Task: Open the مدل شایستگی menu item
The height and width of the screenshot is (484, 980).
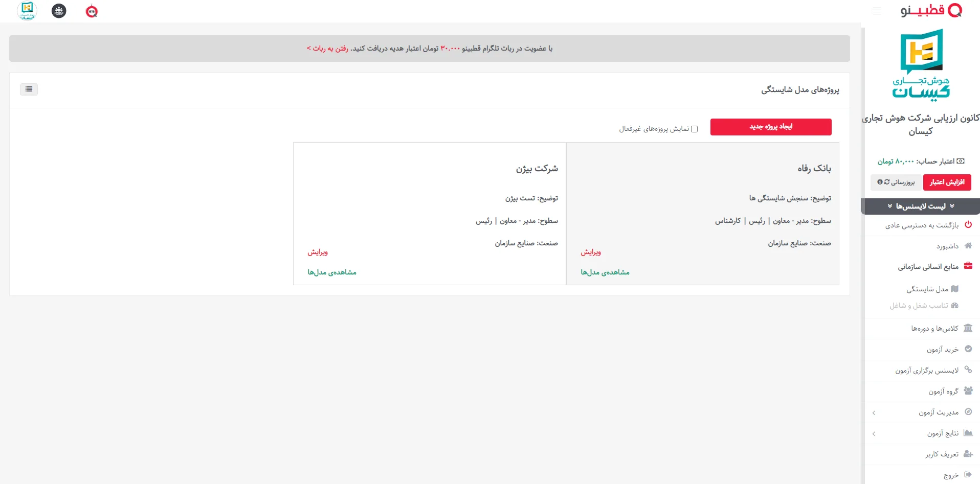Action: pyautogui.click(x=927, y=289)
